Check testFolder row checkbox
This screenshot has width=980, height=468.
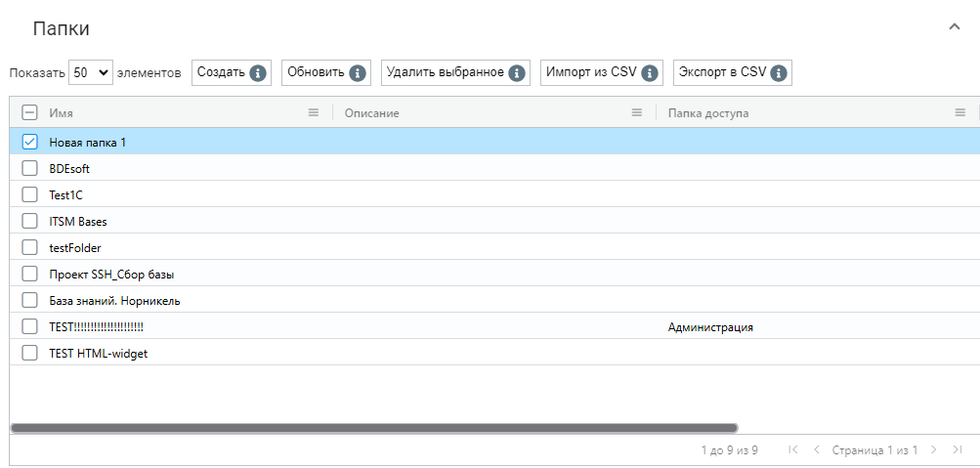tap(29, 247)
